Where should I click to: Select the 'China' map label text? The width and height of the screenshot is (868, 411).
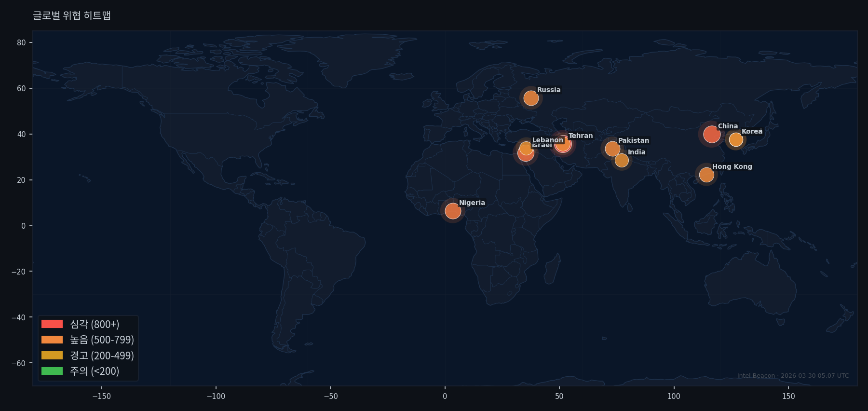728,126
